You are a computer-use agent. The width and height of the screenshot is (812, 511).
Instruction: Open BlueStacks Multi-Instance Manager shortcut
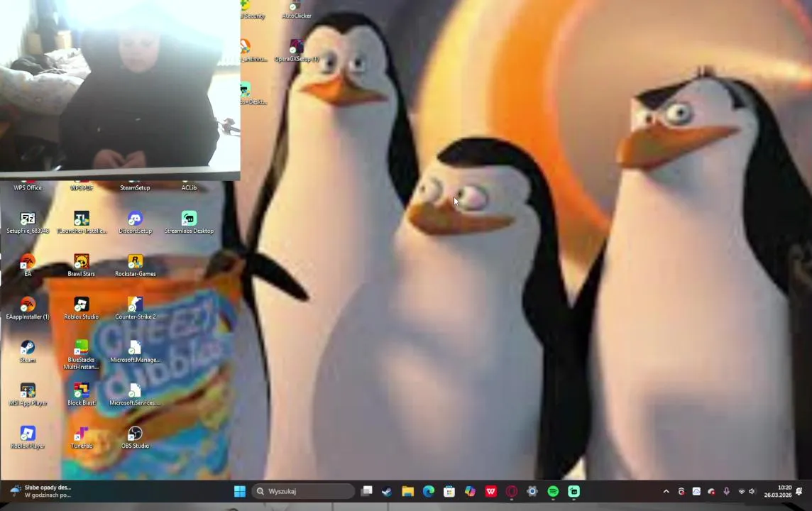[x=82, y=347]
